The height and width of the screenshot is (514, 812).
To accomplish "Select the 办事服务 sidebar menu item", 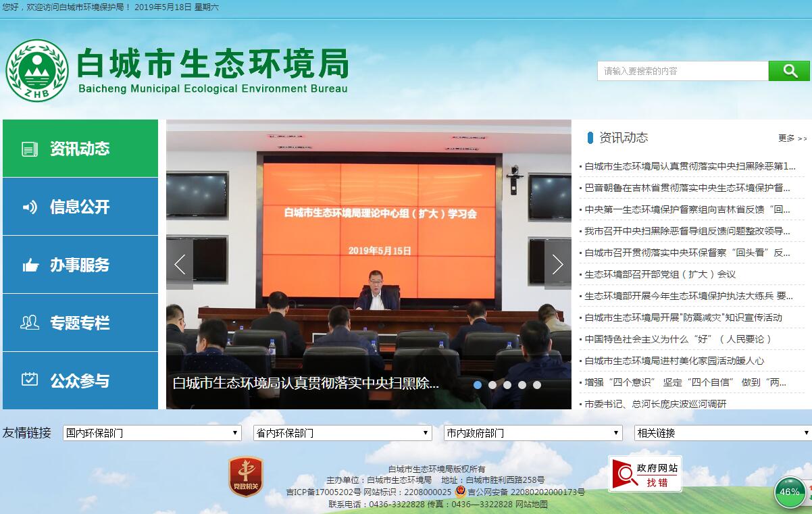I will [x=80, y=265].
